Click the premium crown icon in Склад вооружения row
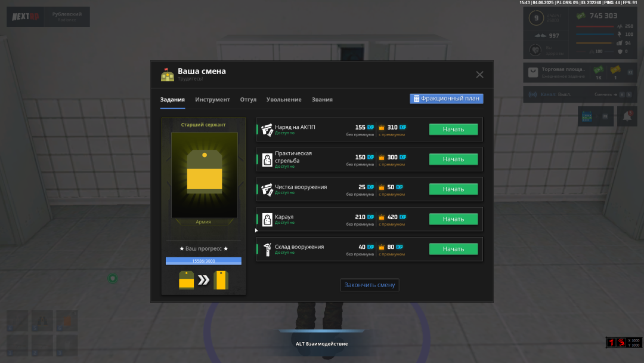Image resolution: width=644 pixels, height=363 pixels. click(382, 248)
